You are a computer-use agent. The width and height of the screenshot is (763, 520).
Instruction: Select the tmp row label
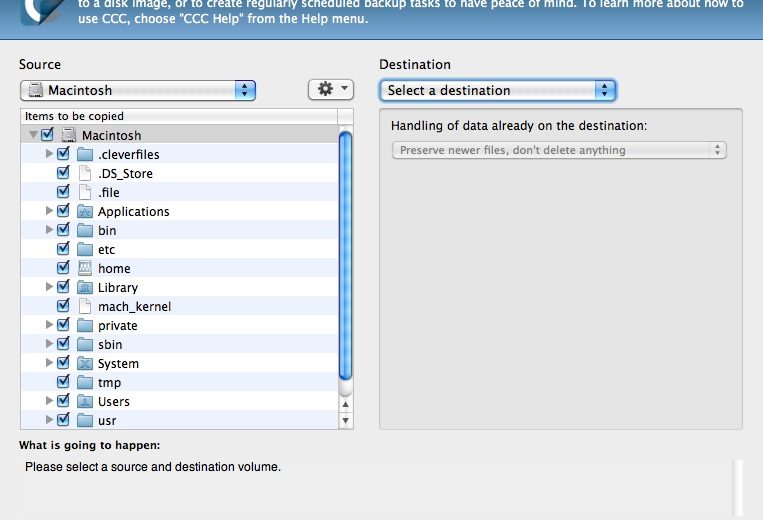pos(109,383)
